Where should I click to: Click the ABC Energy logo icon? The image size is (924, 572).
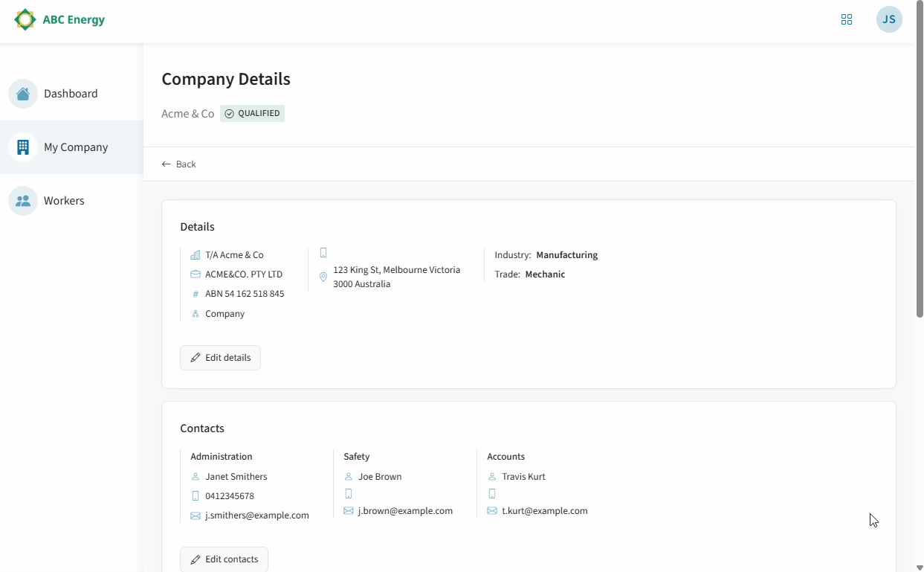click(x=25, y=19)
